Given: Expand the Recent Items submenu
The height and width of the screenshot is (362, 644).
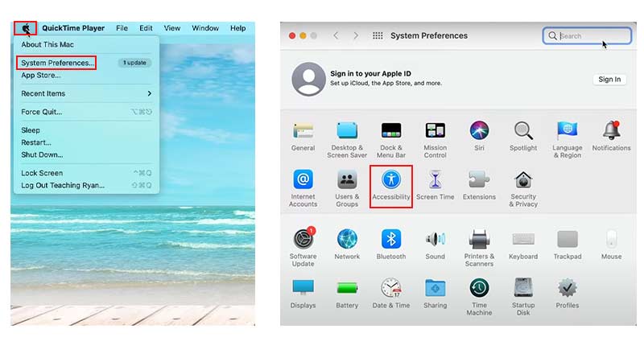Looking at the screenshot, I should [x=86, y=93].
